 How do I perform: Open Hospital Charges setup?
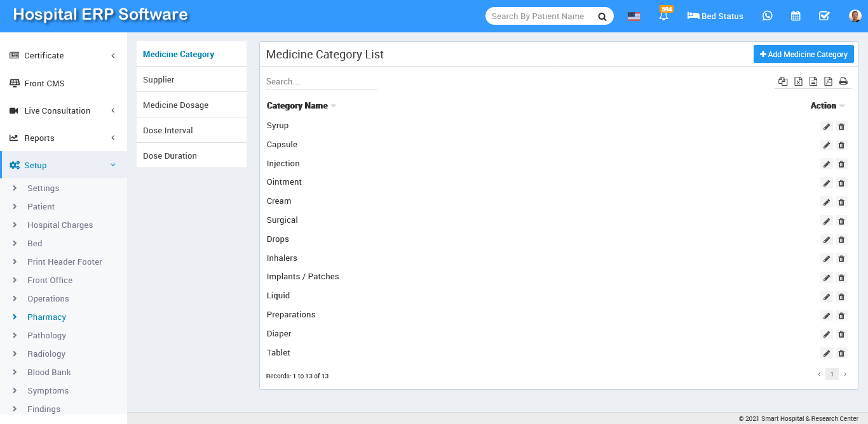click(60, 225)
